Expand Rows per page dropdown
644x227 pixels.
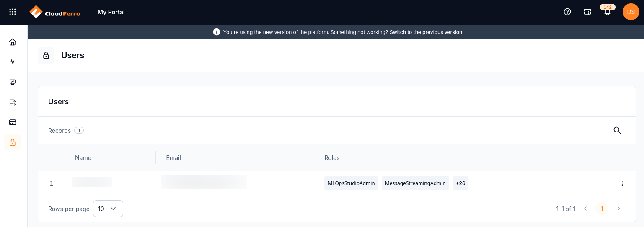click(108, 209)
